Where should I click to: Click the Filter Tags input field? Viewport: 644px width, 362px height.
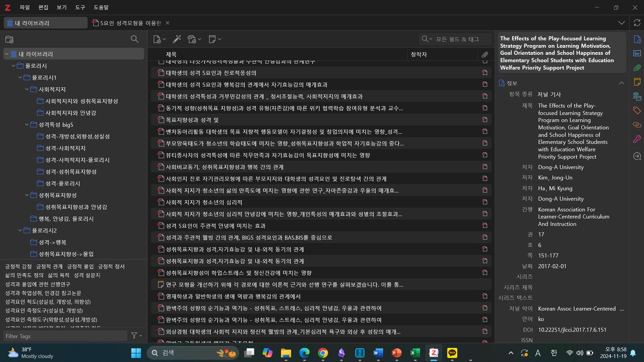coord(65,336)
